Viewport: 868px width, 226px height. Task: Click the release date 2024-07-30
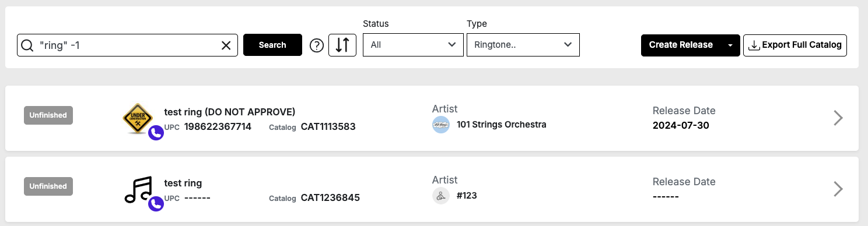(x=681, y=125)
